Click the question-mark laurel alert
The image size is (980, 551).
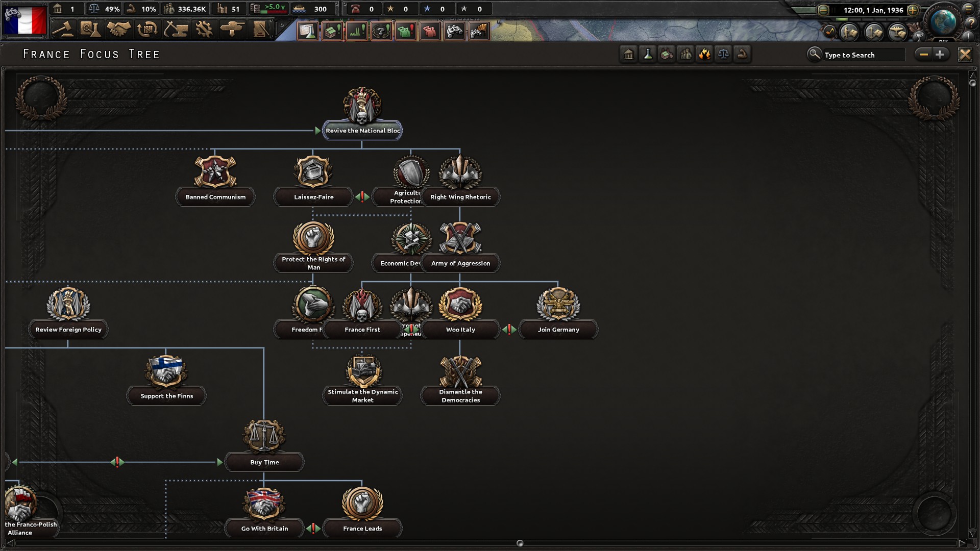[381, 31]
